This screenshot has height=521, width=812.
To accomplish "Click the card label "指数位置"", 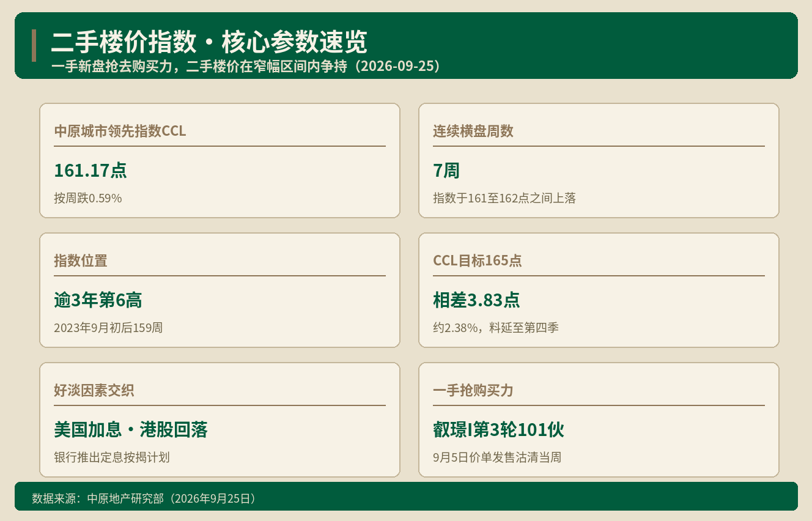I will 81,260.
